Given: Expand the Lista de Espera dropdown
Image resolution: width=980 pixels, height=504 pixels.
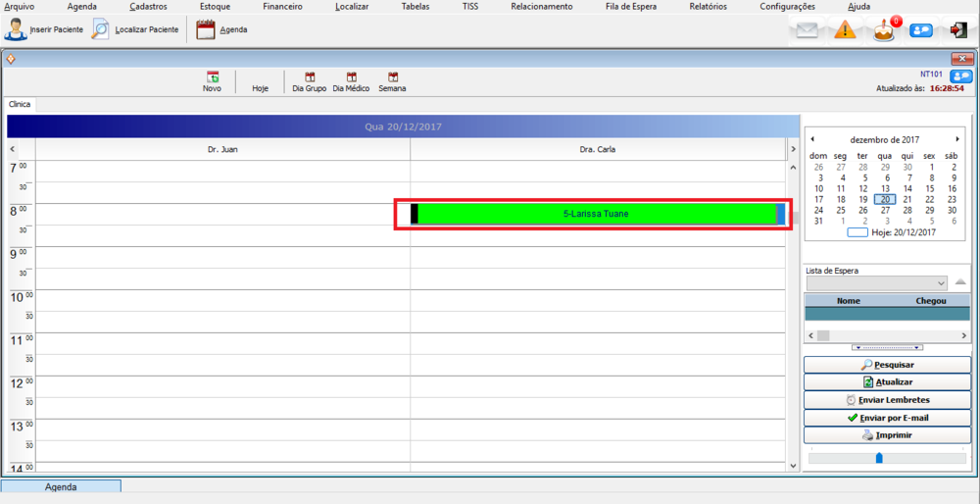Looking at the screenshot, I should click(941, 283).
